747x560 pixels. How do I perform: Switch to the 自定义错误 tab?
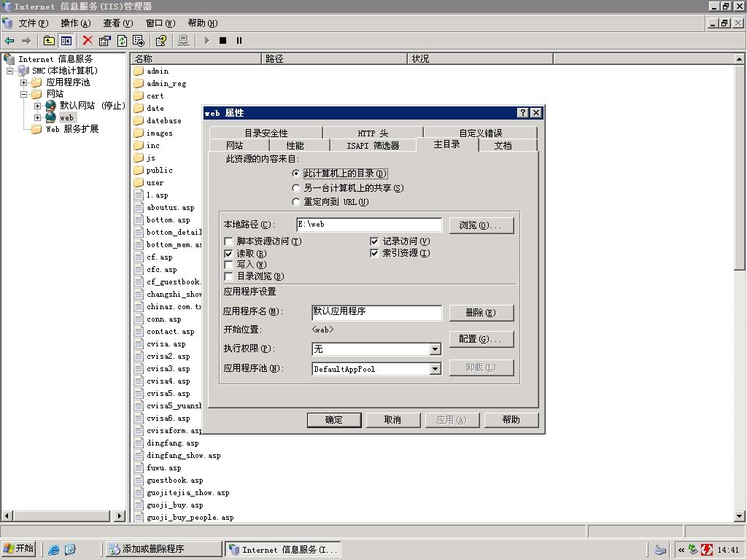(x=480, y=133)
